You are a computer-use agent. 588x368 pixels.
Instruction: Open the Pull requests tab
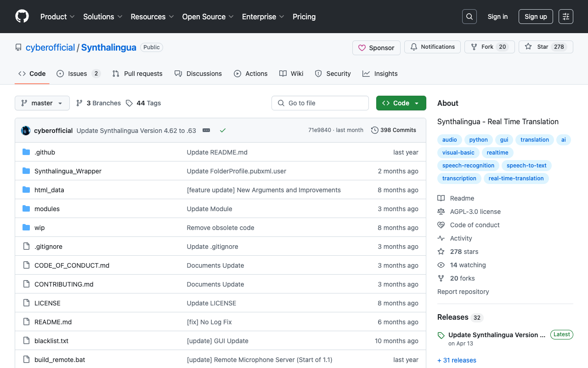(x=137, y=74)
